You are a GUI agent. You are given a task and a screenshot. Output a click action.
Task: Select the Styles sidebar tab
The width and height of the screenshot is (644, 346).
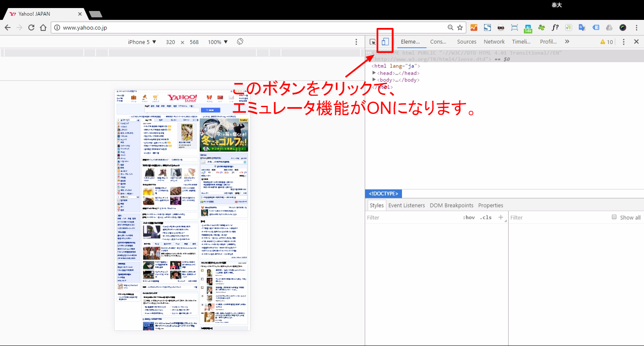[x=377, y=205]
